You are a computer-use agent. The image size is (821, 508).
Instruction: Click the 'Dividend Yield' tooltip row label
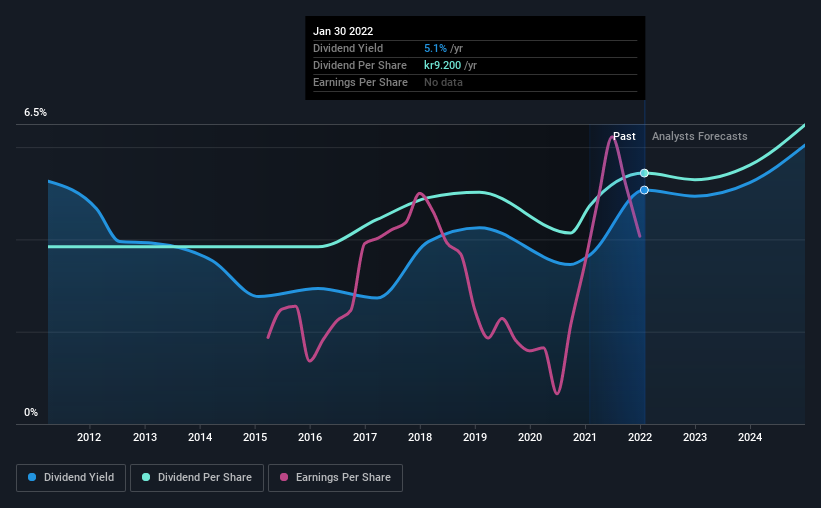pyautogui.click(x=348, y=48)
